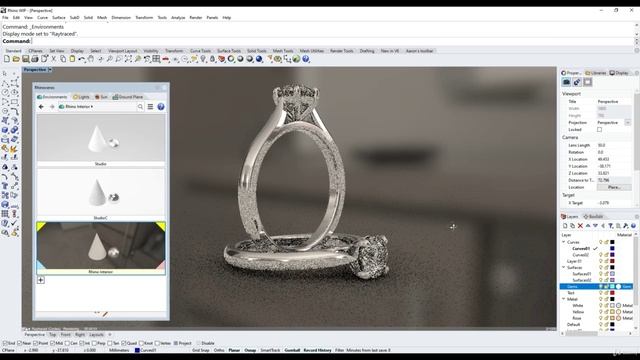The height and width of the screenshot is (360, 640).
Task: Click the help icon in Rhinoceros panel
Action: tap(161, 107)
